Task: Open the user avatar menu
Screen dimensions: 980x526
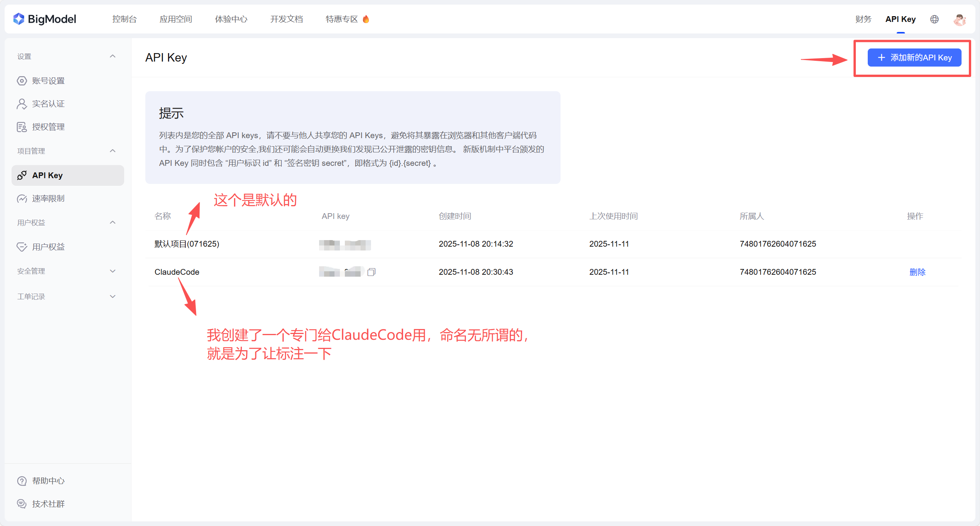Action: click(960, 19)
